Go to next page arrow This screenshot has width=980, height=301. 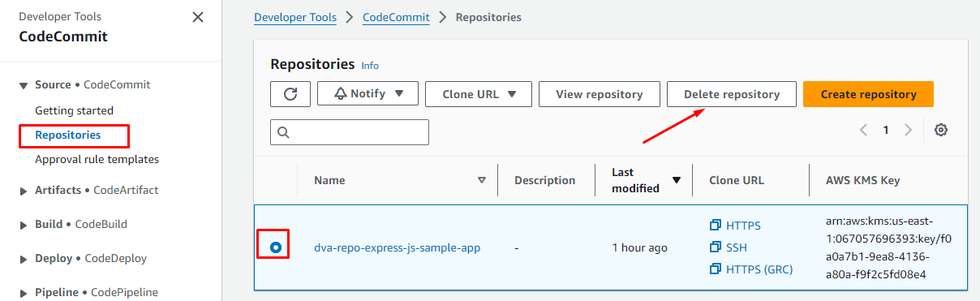(909, 130)
